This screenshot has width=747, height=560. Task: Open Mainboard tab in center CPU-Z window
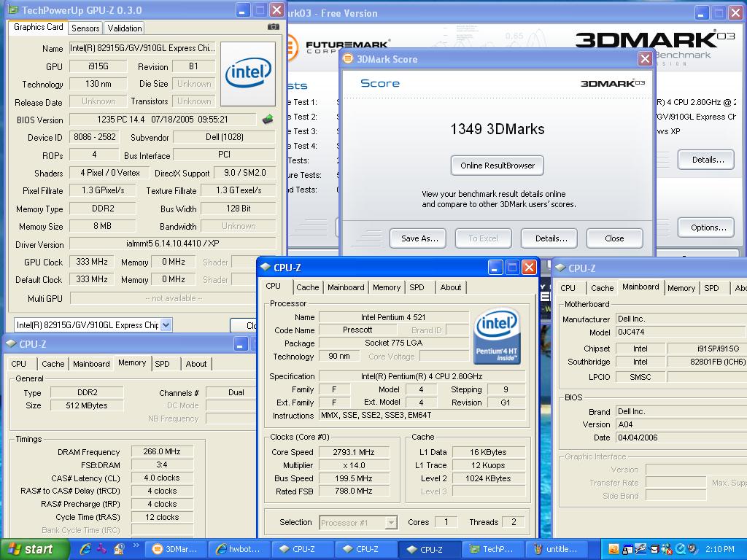346,287
